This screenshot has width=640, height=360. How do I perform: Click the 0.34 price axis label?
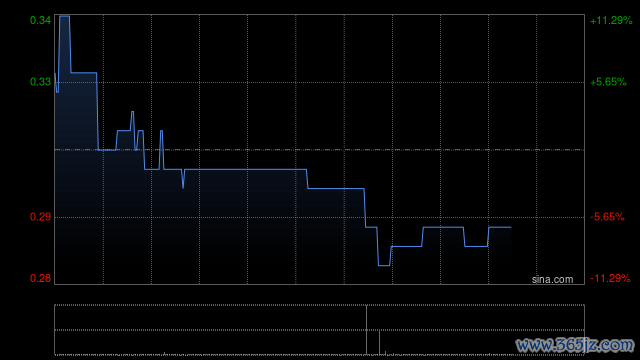tap(40, 20)
